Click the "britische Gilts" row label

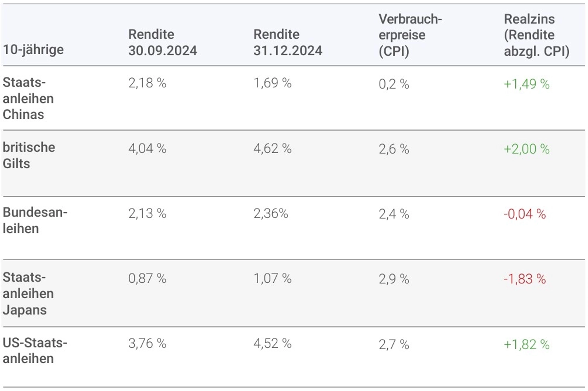(29, 155)
